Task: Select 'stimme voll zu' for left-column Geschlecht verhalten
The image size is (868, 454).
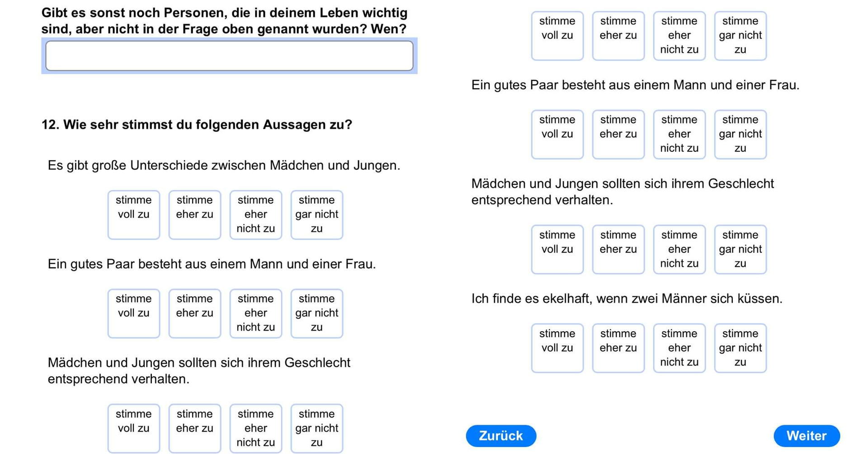Action: click(x=134, y=428)
